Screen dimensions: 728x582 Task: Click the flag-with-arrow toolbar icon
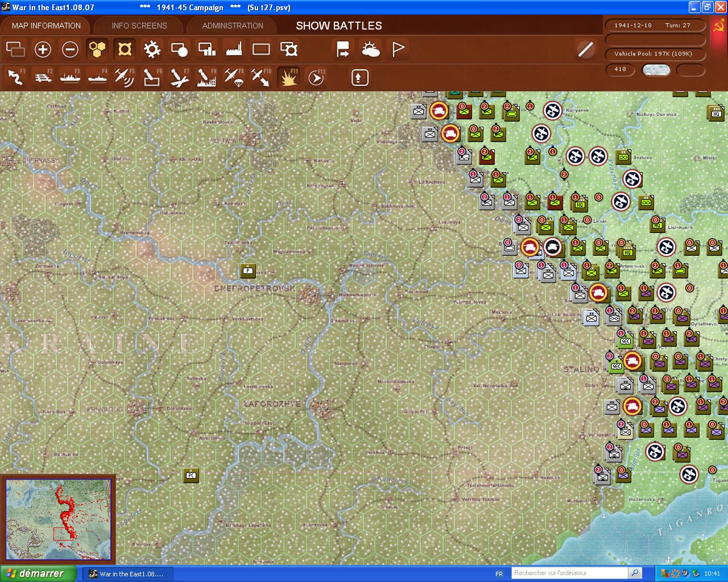343,49
